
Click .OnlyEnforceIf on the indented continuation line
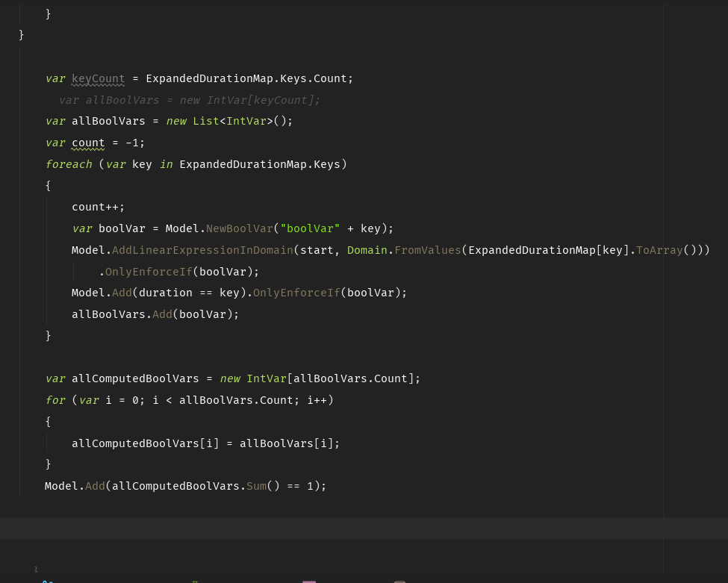(x=146, y=272)
